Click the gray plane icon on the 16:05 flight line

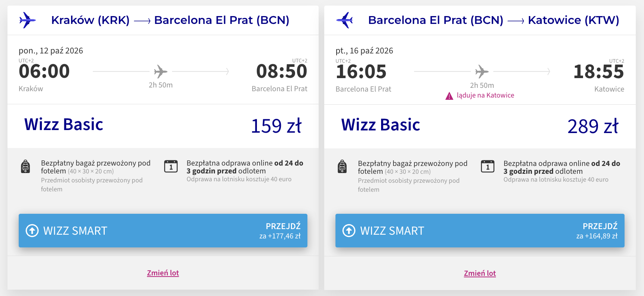point(482,71)
